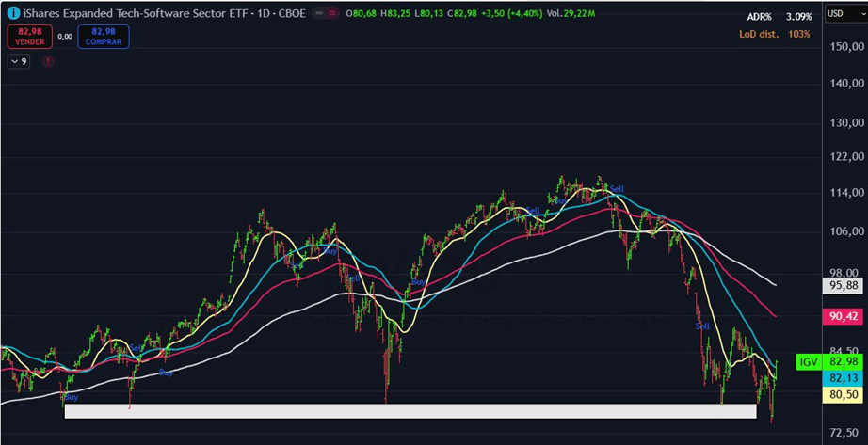The image size is (868, 445).
Task: Click the blue iShares symbol logo icon
Action: [14, 13]
